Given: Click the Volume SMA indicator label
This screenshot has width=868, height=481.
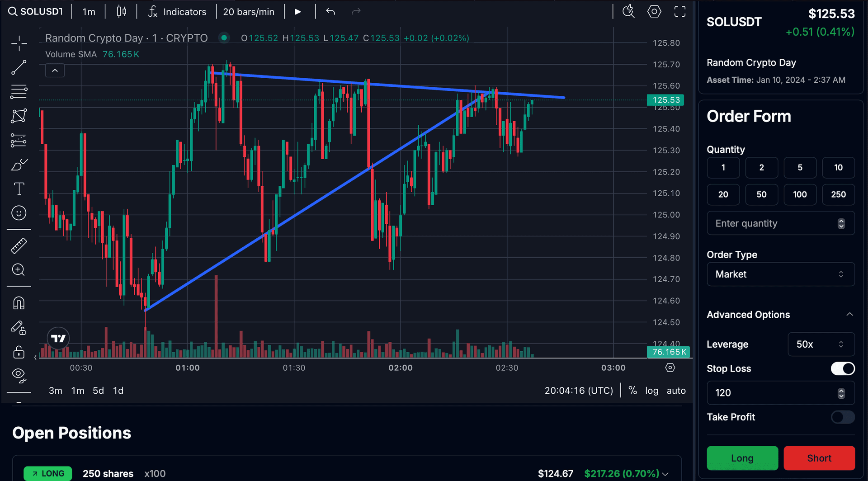Looking at the screenshot, I should [71, 54].
